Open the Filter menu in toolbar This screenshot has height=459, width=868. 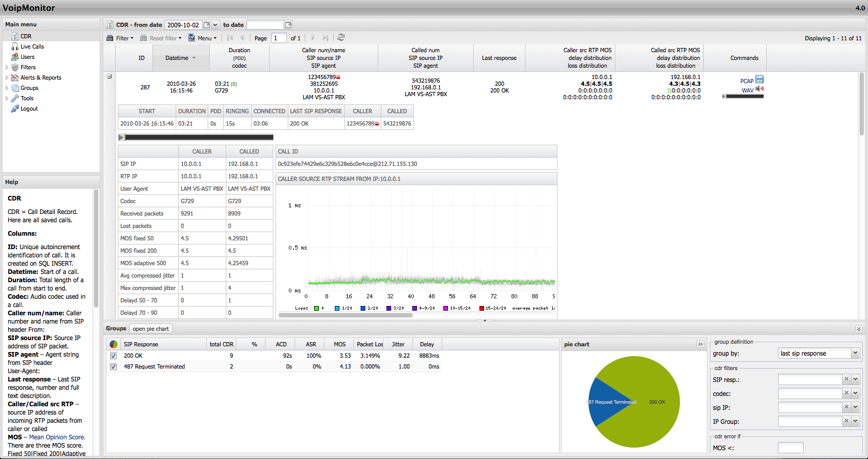(x=120, y=38)
